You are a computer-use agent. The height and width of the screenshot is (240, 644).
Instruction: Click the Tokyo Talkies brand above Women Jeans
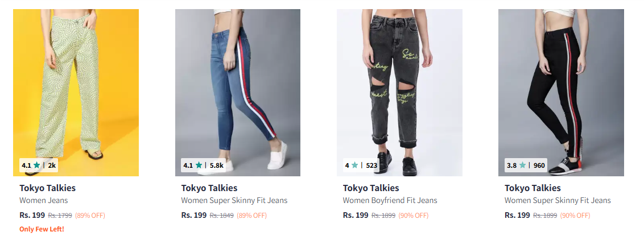pyautogui.click(x=47, y=188)
